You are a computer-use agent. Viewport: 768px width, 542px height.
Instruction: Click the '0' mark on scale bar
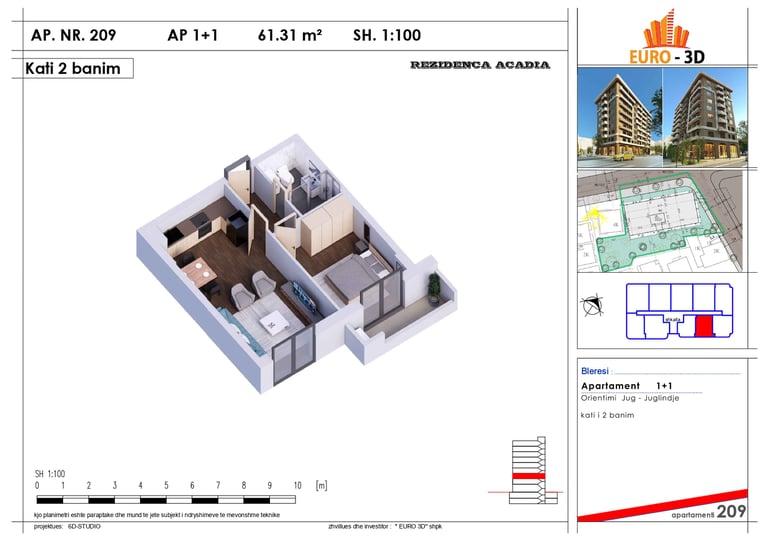tap(37, 486)
